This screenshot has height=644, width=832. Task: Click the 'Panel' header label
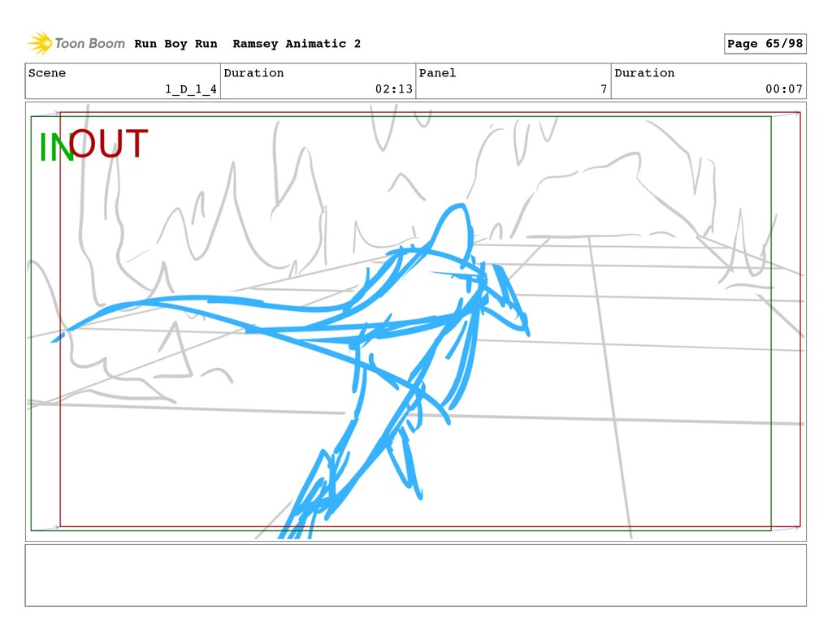tap(437, 72)
